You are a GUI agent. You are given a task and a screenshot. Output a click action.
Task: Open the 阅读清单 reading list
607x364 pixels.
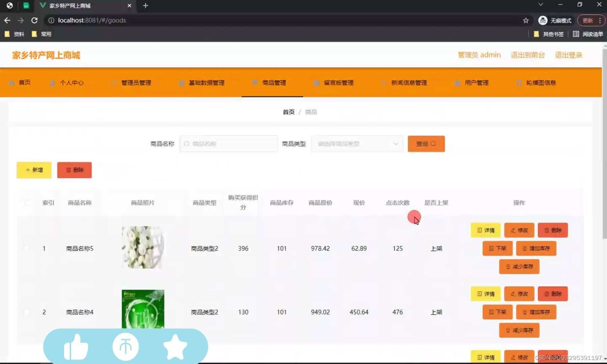pyautogui.click(x=588, y=34)
